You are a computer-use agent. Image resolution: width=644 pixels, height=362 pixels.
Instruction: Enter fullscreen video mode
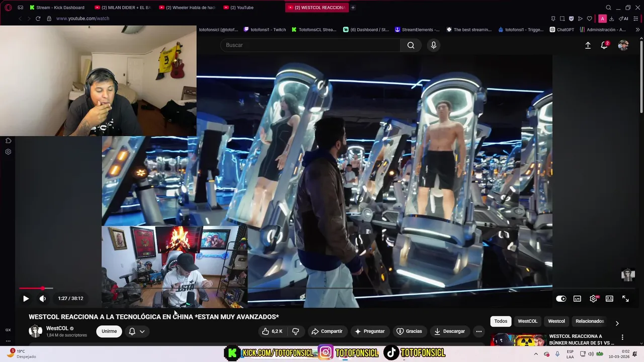point(625,299)
